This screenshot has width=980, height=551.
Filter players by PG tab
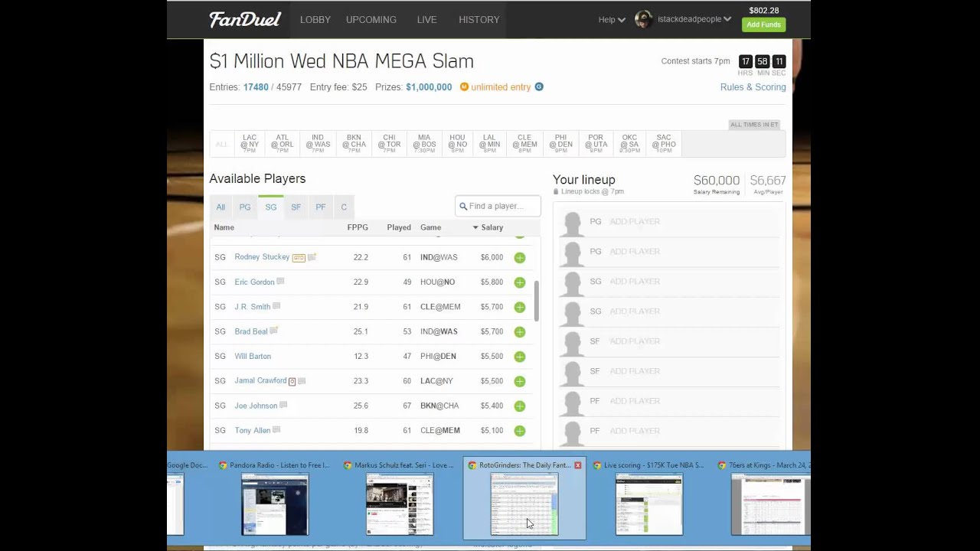tap(245, 207)
